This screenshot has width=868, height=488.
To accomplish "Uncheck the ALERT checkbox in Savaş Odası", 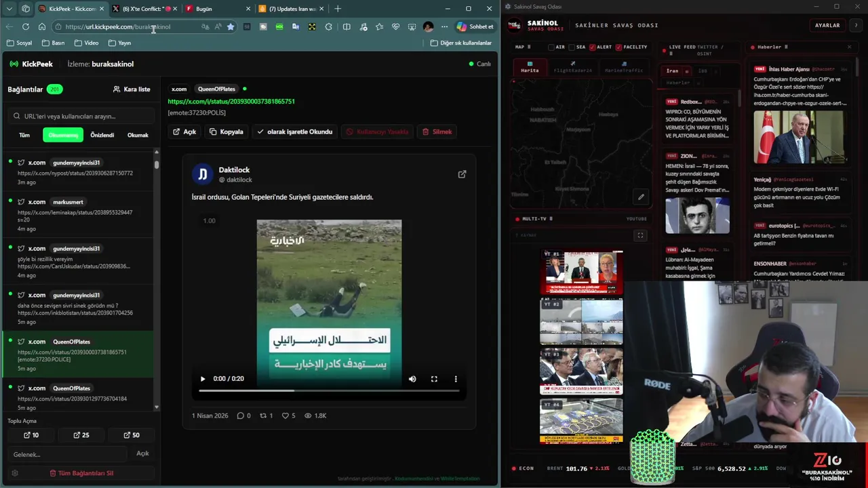I will (592, 47).
